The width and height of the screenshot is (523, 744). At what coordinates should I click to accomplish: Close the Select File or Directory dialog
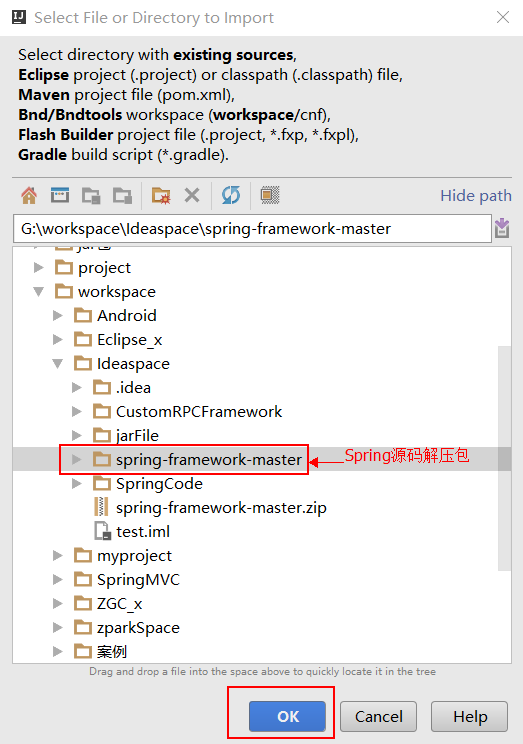(503, 18)
